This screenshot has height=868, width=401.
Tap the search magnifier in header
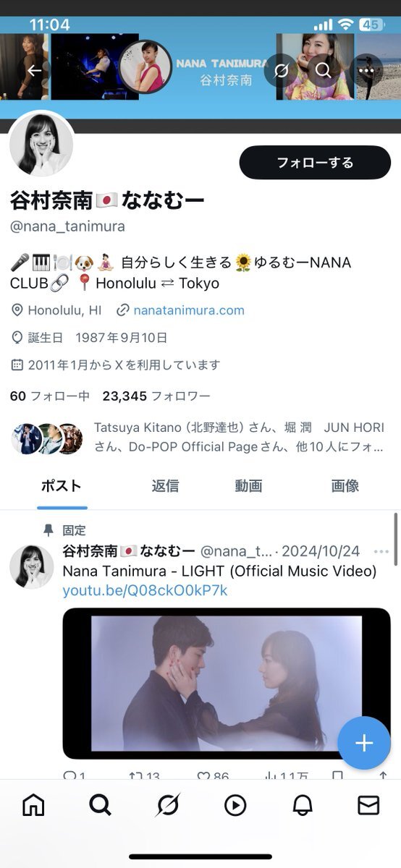point(323,70)
